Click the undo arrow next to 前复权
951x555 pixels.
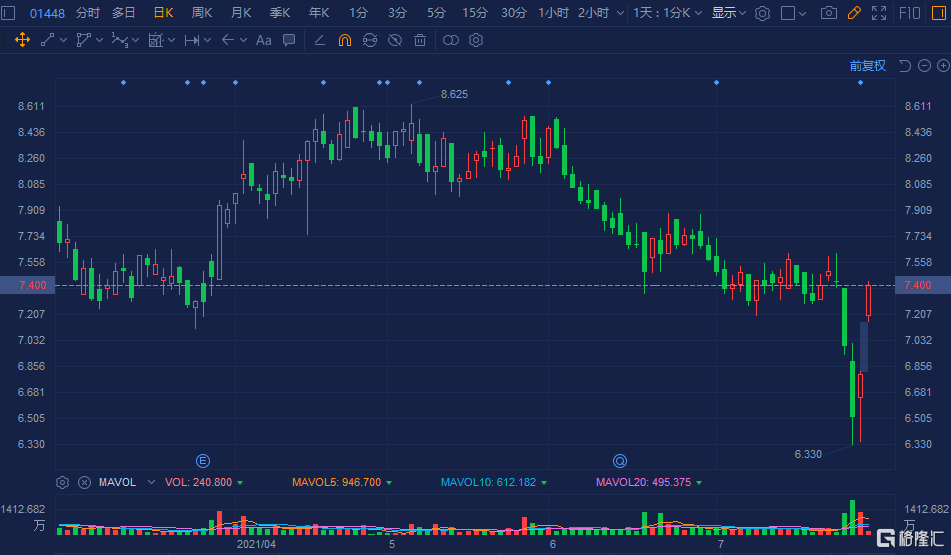pos(904,66)
